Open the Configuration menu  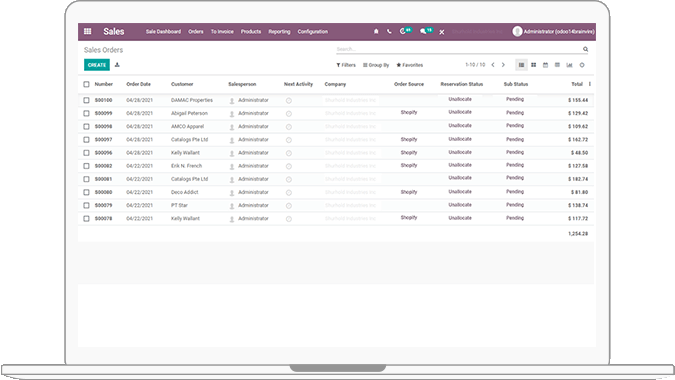point(313,31)
